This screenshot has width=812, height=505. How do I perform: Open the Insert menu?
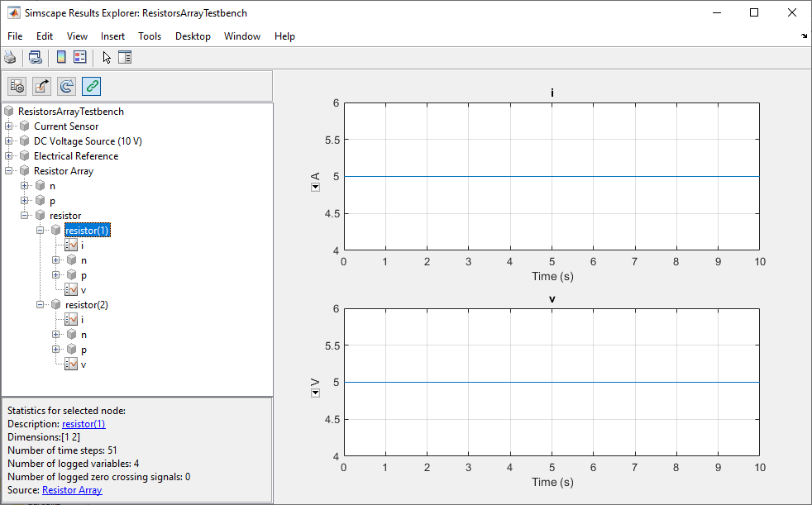(113, 36)
